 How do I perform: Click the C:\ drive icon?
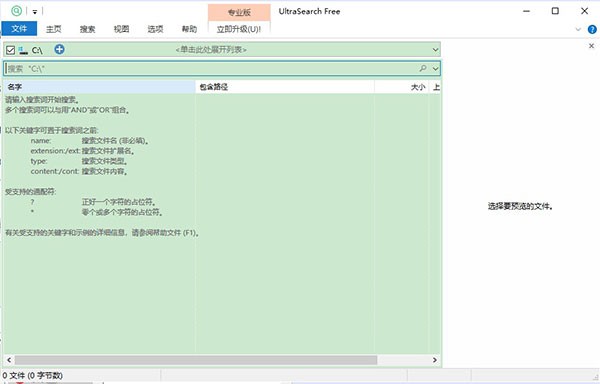(x=23, y=50)
